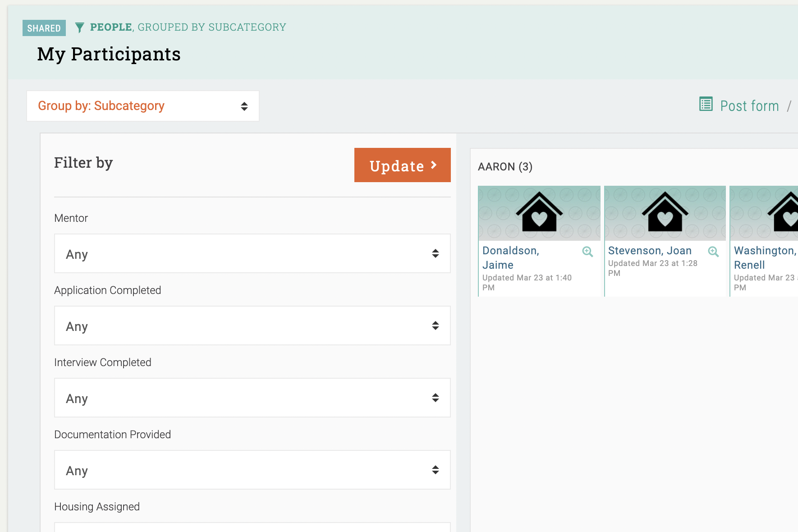
Task: Open the Group by: Subcategory selector
Action: pyautogui.click(x=142, y=106)
